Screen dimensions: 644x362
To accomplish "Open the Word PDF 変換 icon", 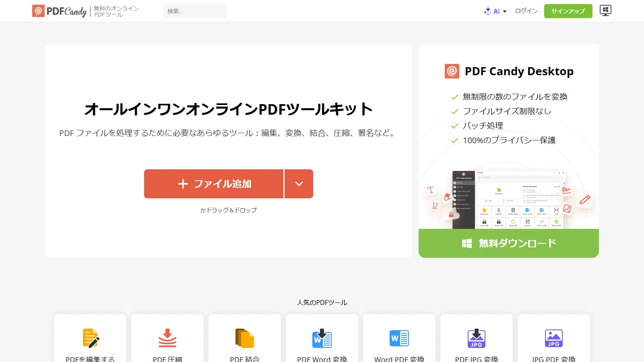I will [399, 338].
